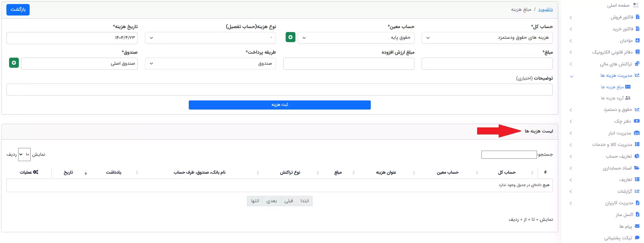Screen dimensions: 644x243
Task: Open the rows-per-page نمایش dropdown
Action: pyautogui.click(x=24, y=154)
